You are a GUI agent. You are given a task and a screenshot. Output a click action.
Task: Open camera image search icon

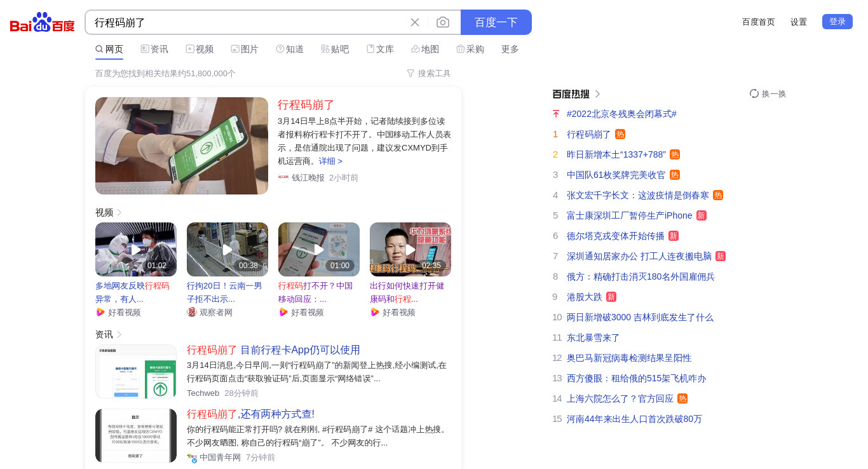coord(443,22)
